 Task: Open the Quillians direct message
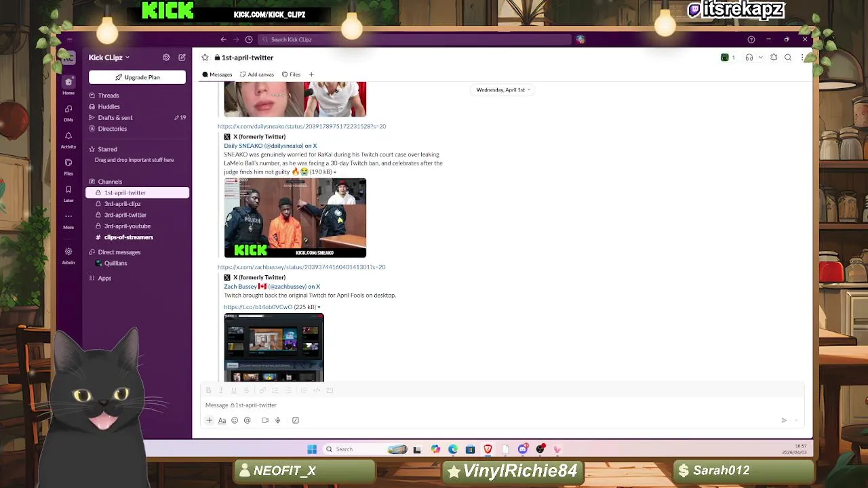(115, 263)
